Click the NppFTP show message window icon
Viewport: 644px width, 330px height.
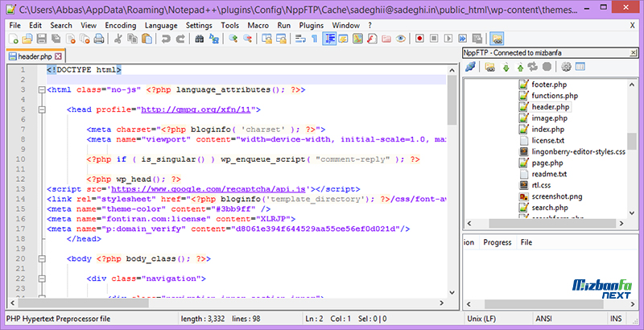(x=580, y=67)
